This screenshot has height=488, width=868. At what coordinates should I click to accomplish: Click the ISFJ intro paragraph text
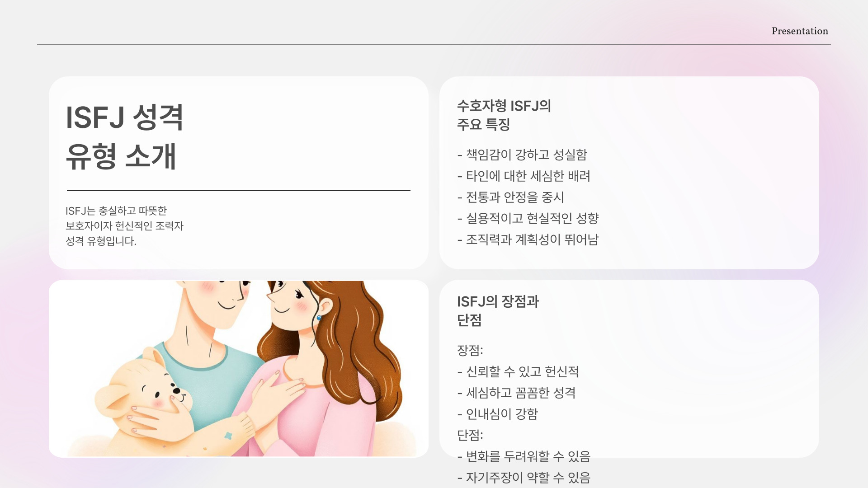(124, 226)
